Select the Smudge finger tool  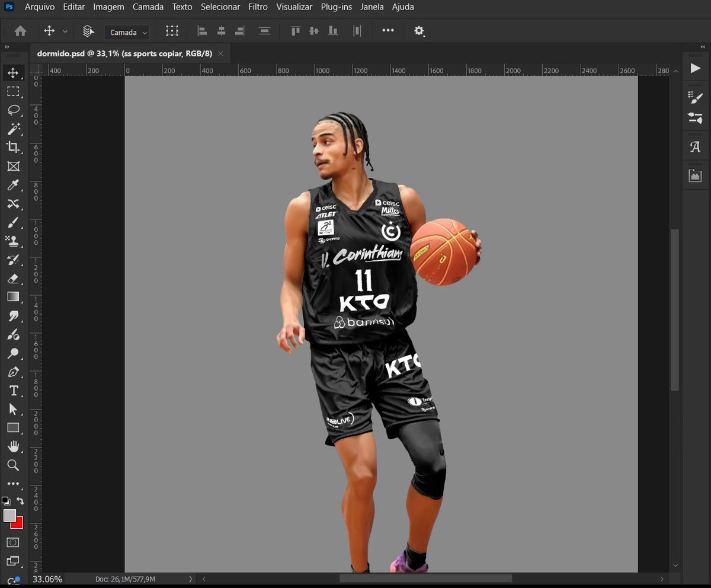tap(13, 315)
